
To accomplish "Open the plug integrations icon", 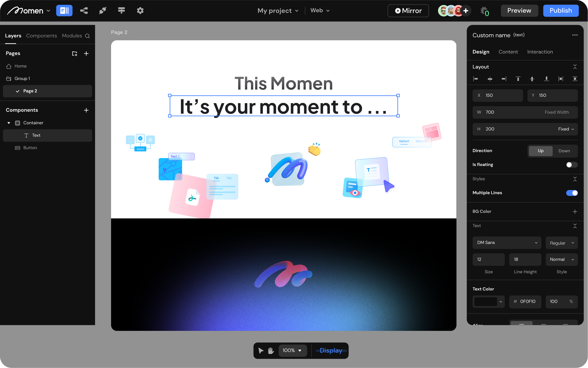I will pos(103,11).
